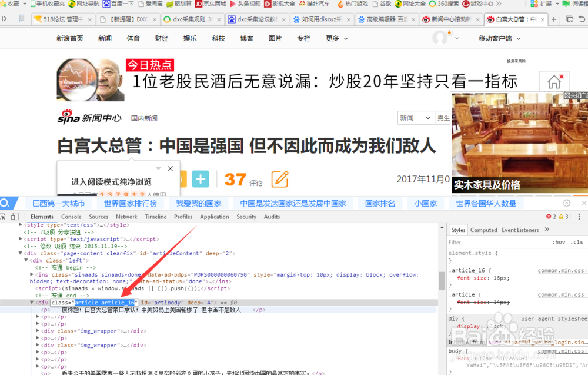Viewport: 588px width, 375px height.
Task: Open a new browser tab with plus
Action: point(554,19)
